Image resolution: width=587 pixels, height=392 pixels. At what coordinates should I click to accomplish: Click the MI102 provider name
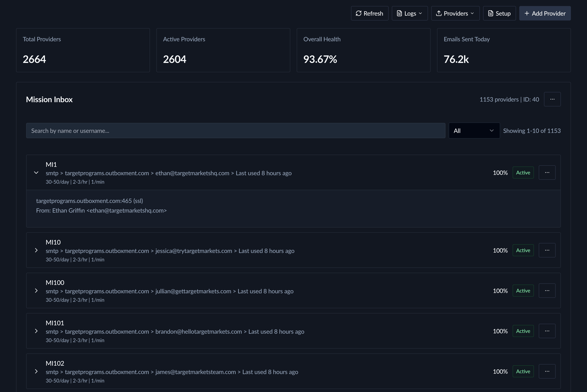(x=55, y=363)
